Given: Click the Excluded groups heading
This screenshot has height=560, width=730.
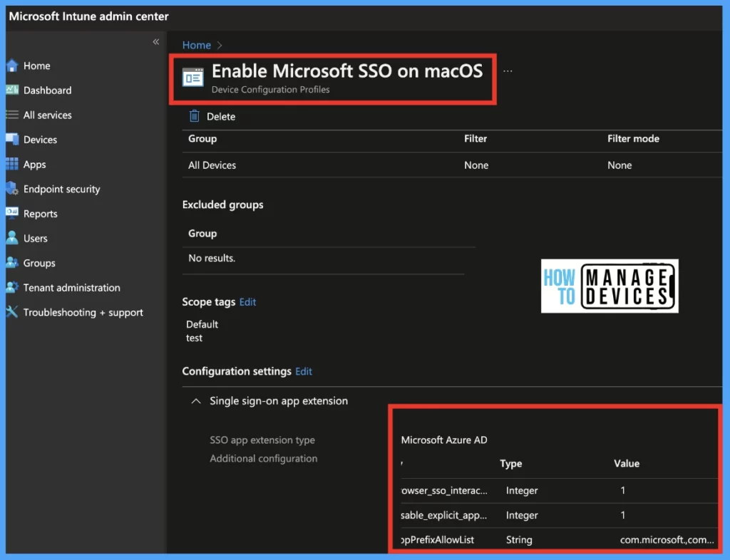Looking at the screenshot, I should (x=222, y=204).
